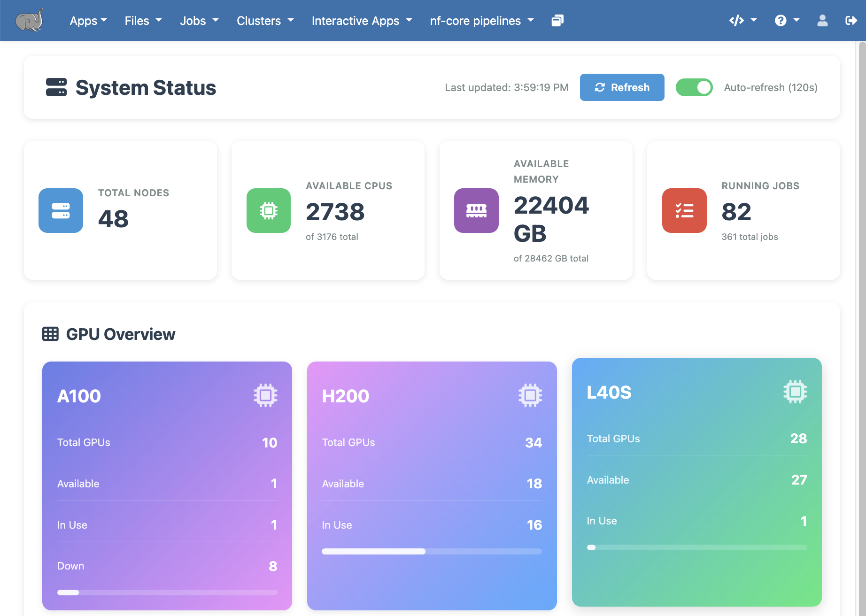Click the purple Available Memory icon
The height and width of the screenshot is (616, 866).
[x=476, y=210]
